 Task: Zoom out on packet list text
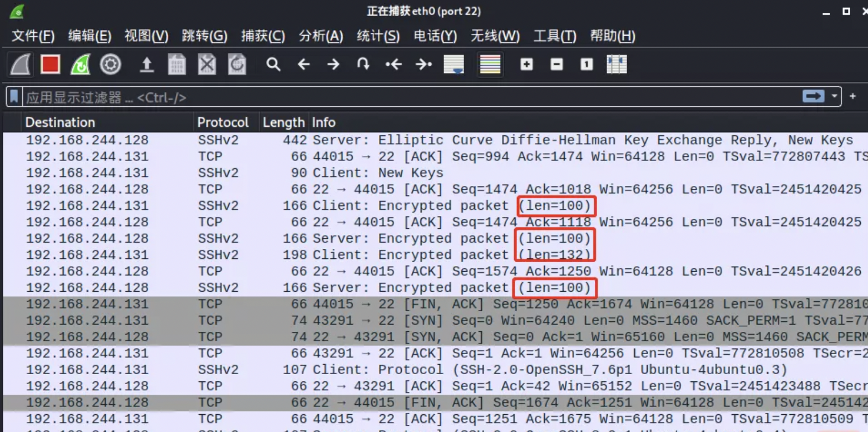pyautogui.click(x=556, y=65)
